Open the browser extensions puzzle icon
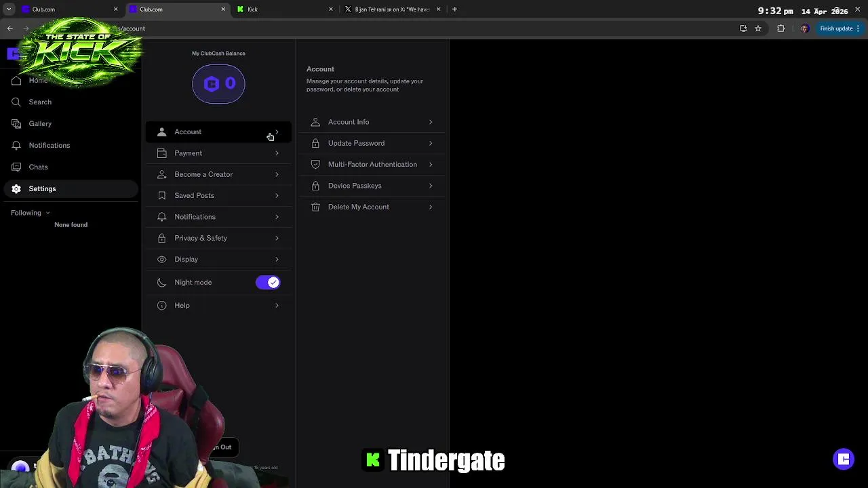 pyautogui.click(x=781, y=28)
